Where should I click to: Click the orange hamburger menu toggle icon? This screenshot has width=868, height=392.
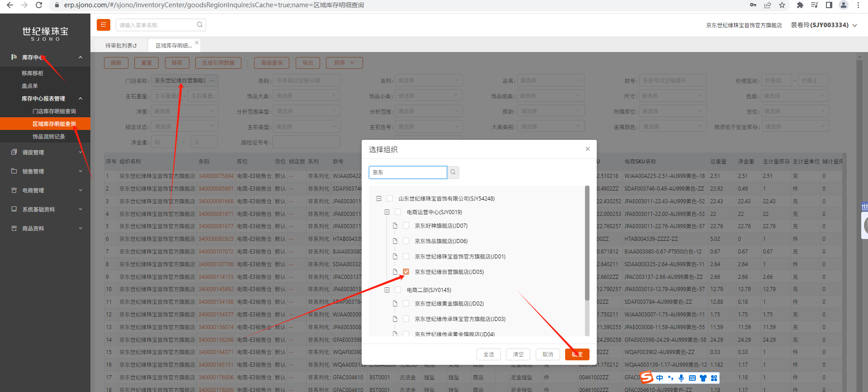coord(104,25)
